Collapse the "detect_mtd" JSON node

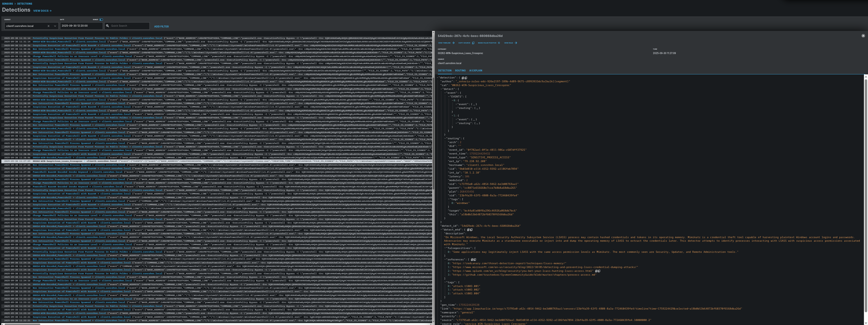[x=442, y=230]
